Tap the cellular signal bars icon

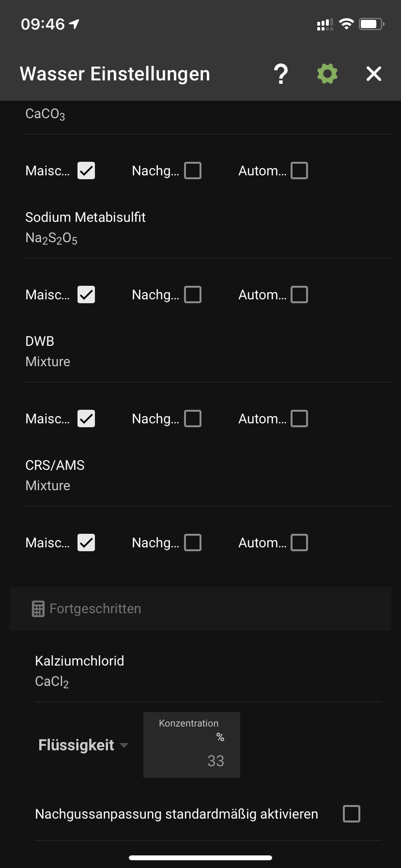(x=324, y=25)
